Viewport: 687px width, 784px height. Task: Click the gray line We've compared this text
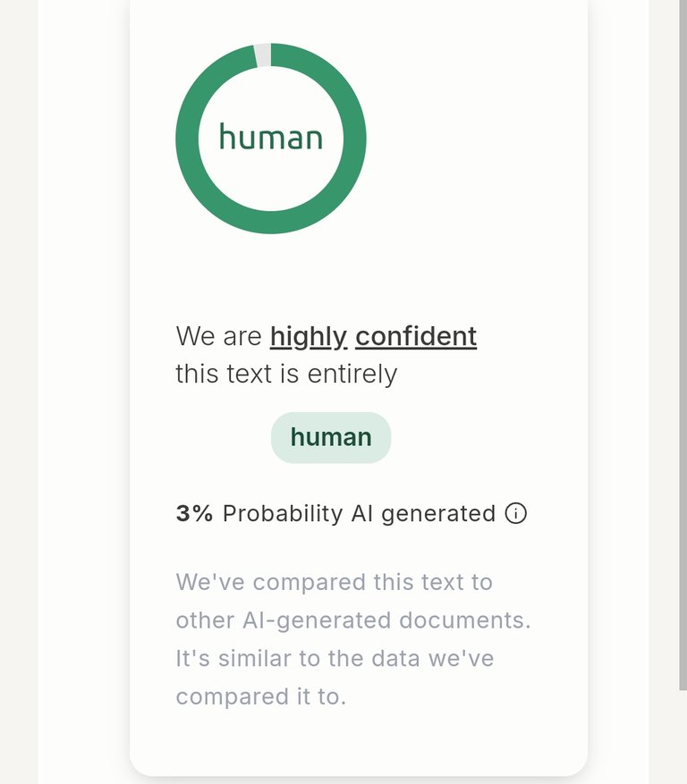[335, 583]
